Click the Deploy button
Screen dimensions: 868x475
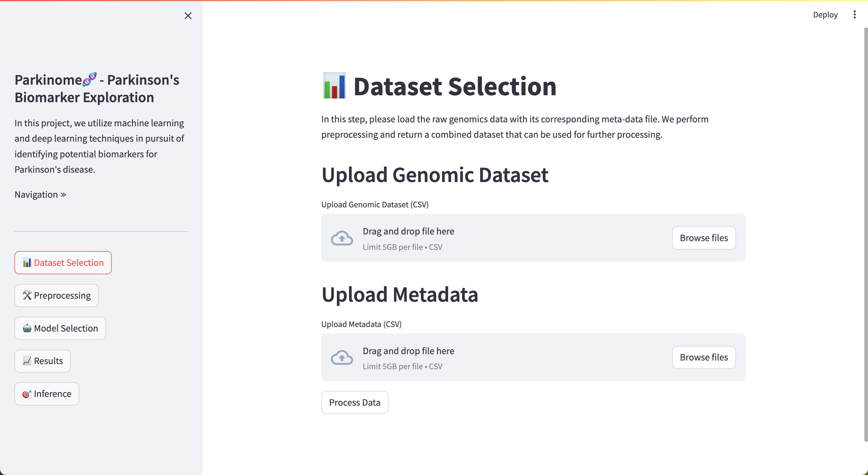coord(825,14)
